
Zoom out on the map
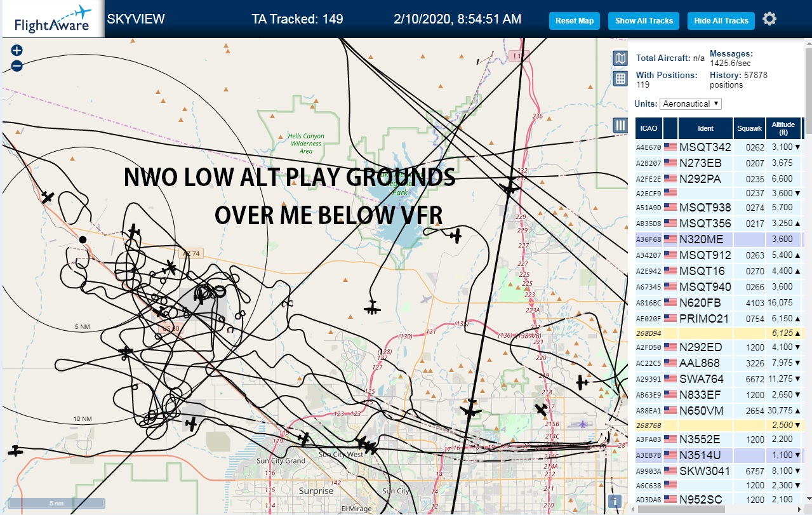coord(17,65)
